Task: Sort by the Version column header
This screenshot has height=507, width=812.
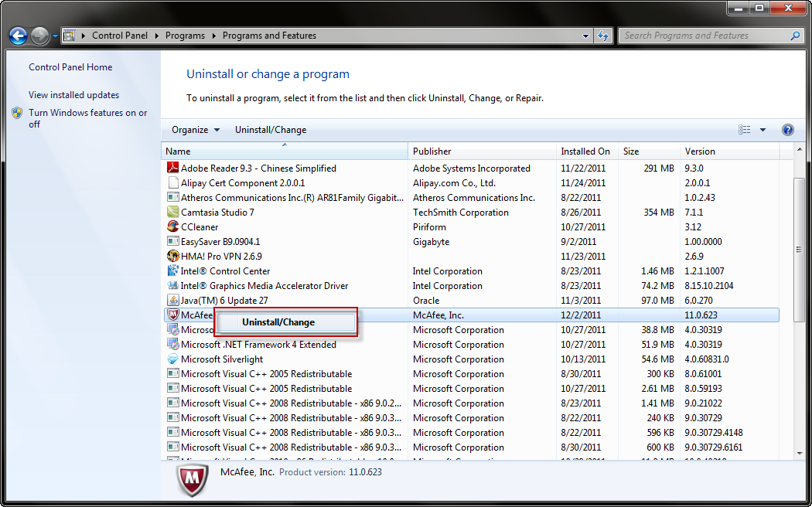Action: pyautogui.click(x=729, y=151)
